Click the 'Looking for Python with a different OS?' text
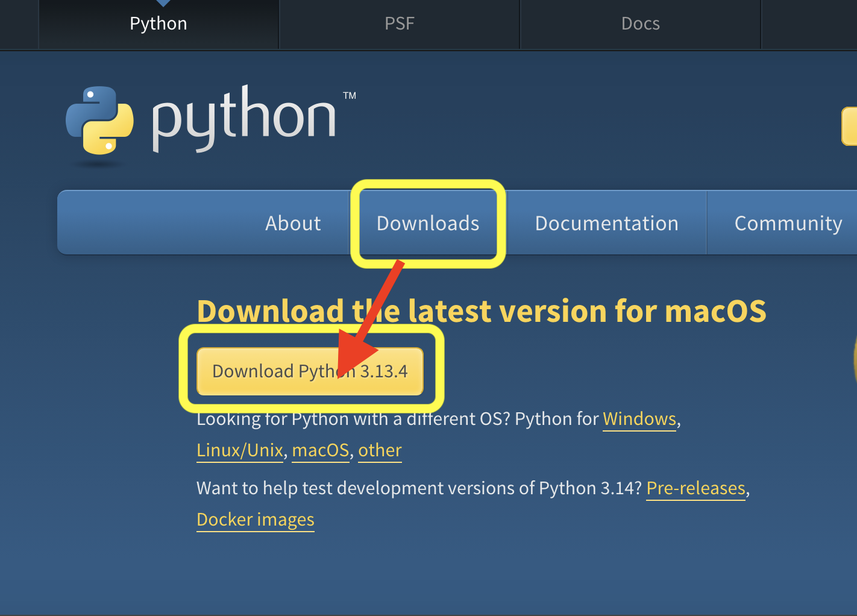 tap(353, 419)
